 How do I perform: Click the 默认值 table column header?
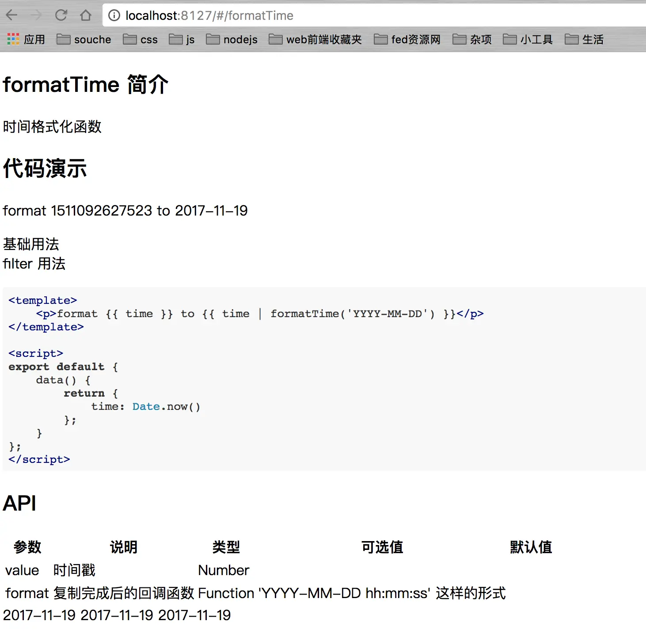[x=531, y=547]
